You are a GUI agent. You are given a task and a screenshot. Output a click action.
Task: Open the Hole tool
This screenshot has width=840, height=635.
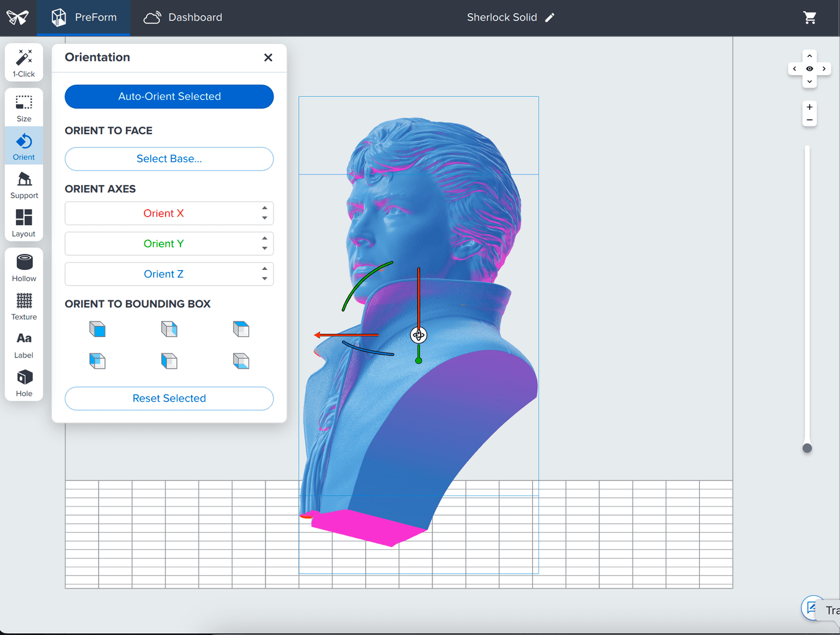[x=24, y=383]
